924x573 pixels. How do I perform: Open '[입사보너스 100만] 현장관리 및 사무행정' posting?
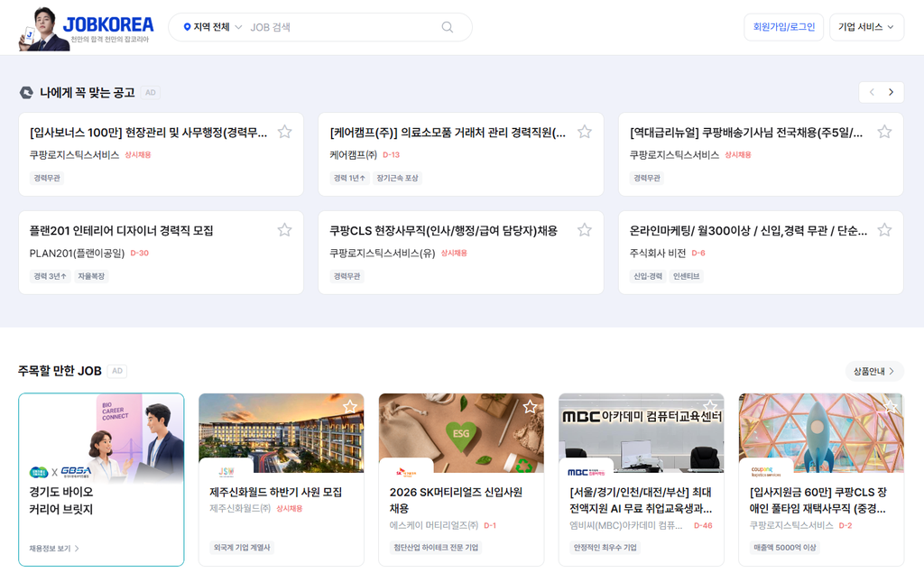[x=149, y=133]
